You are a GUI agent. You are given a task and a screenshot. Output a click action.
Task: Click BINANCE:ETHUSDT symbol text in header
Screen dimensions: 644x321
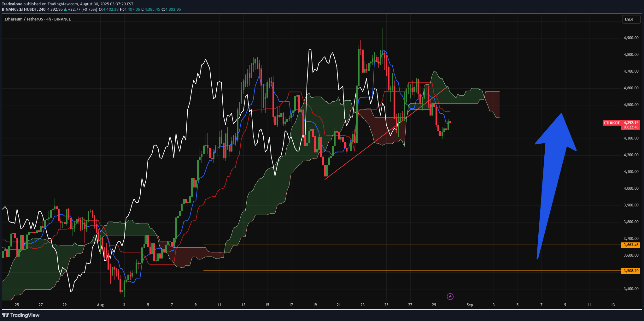pos(19,9)
